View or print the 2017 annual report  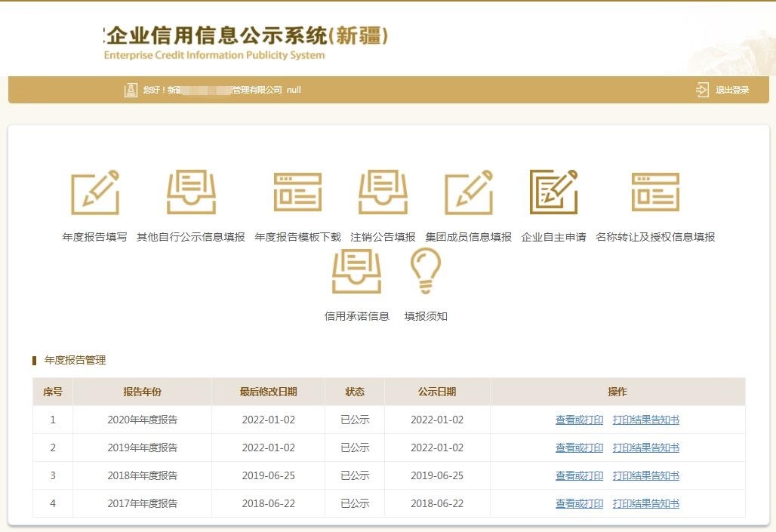579,504
